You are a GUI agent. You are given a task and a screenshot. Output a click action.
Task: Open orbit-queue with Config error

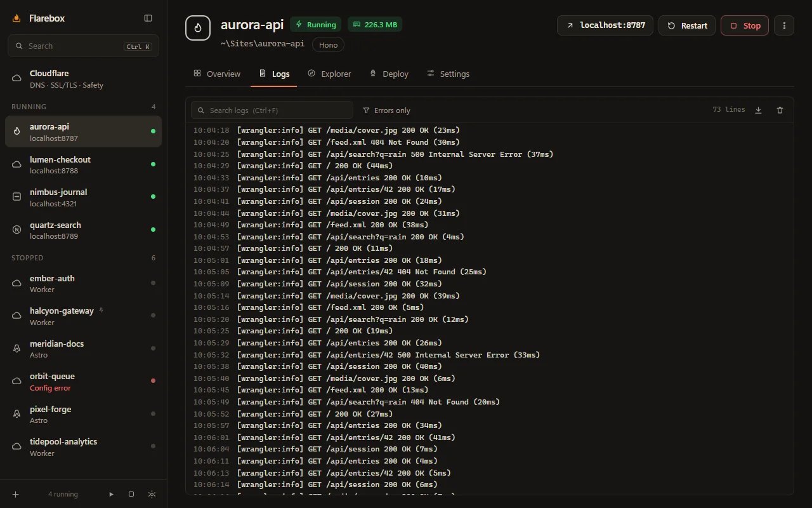point(83,382)
